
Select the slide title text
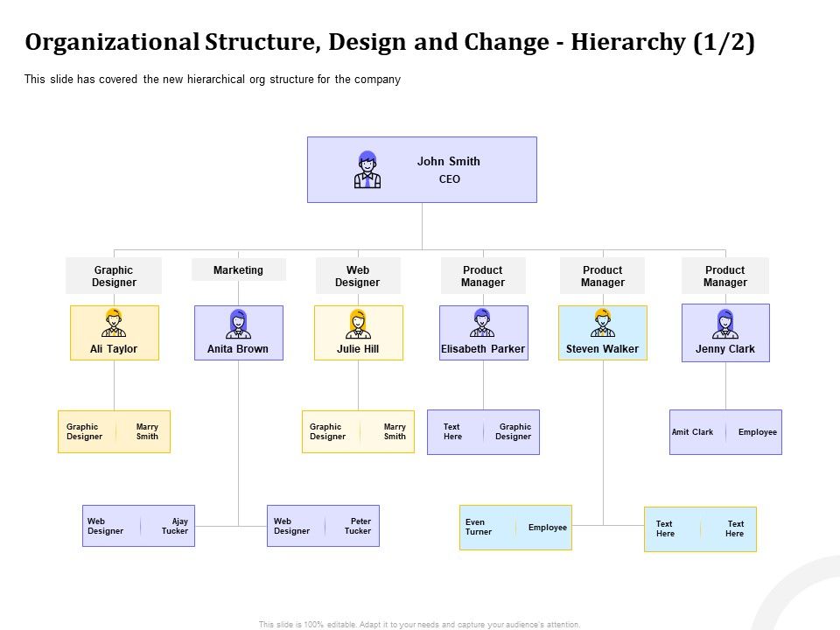click(x=390, y=42)
